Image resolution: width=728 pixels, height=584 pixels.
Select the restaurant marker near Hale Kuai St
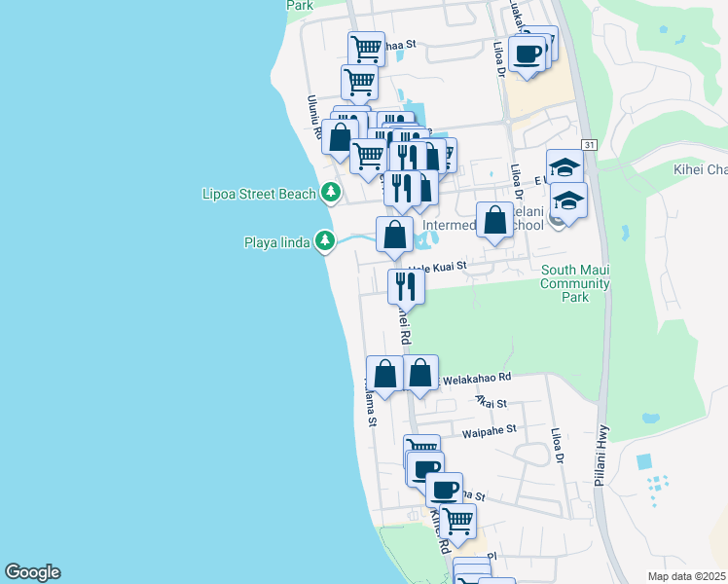point(406,286)
